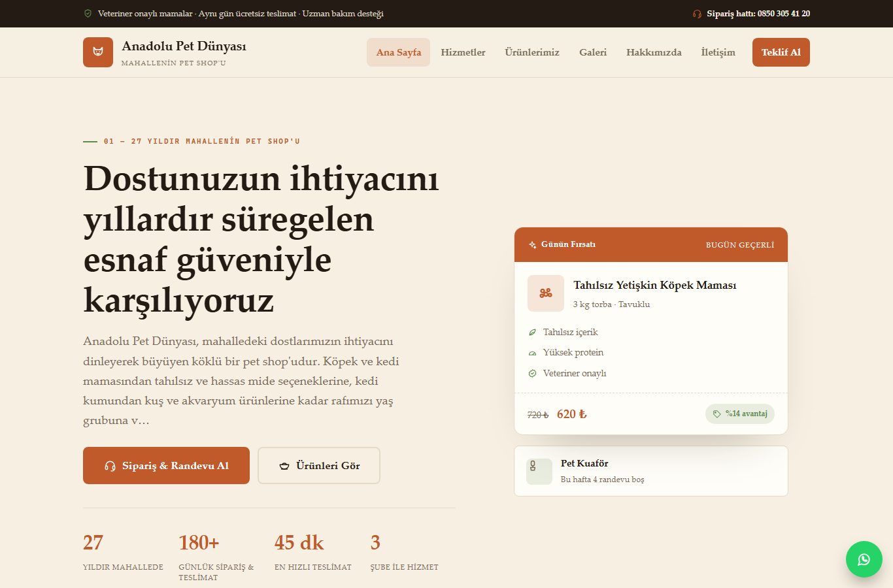Click the 3 şube ile hizmet statistic

pos(405,552)
